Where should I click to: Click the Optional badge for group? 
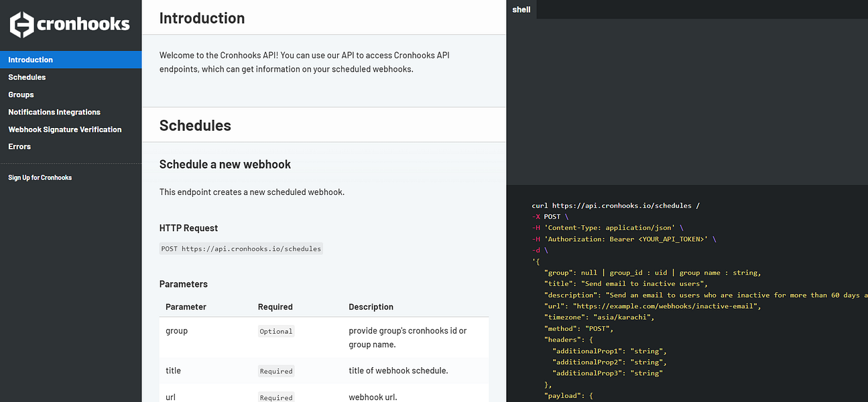point(276,331)
